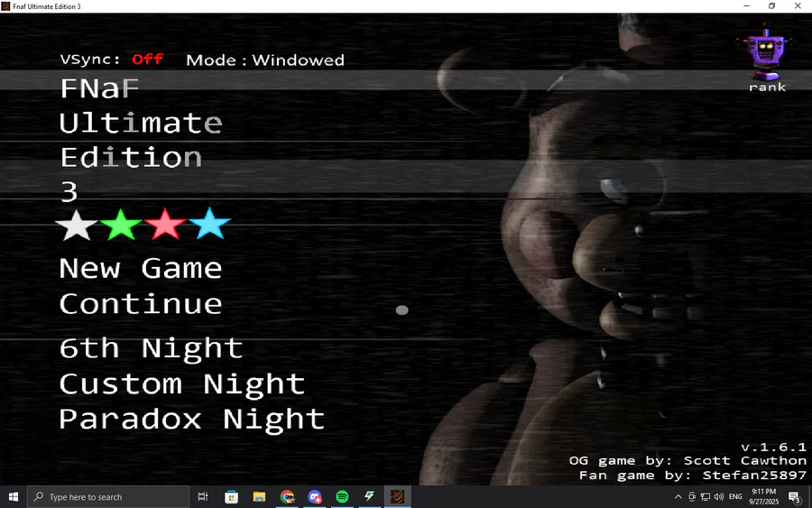The height and width of the screenshot is (508, 812).
Task: Open Task View on the taskbar
Action: (203, 497)
